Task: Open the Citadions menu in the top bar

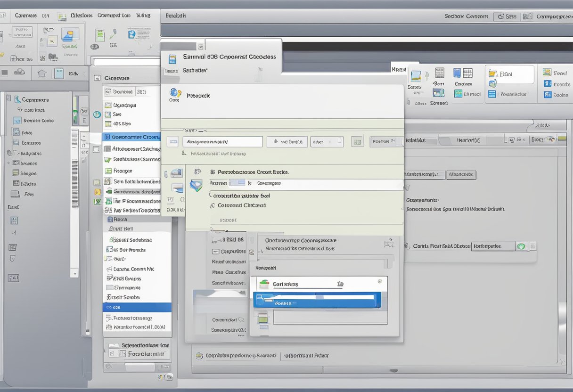Action: click(81, 16)
